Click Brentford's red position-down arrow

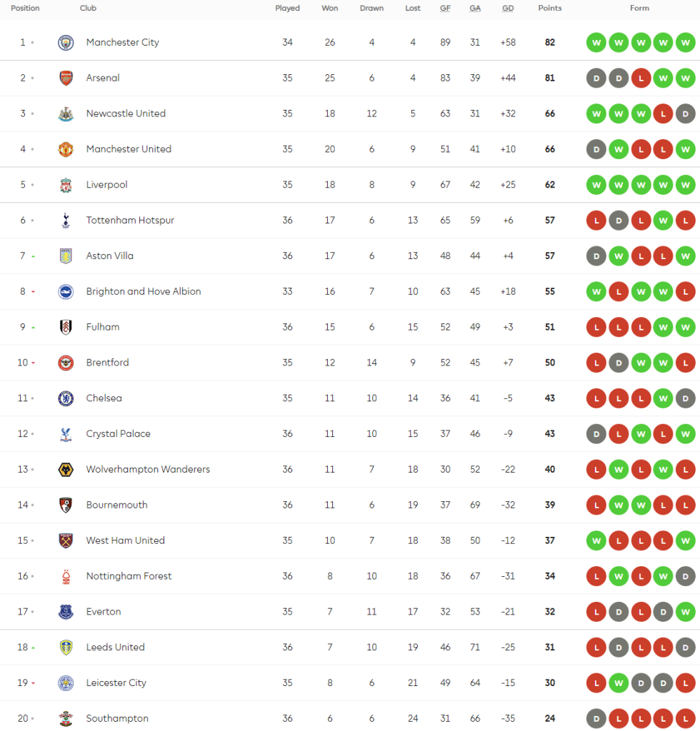33,363
